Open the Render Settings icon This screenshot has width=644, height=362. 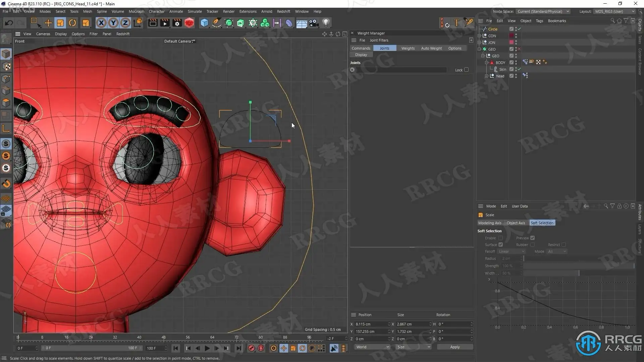coord(177,23)
